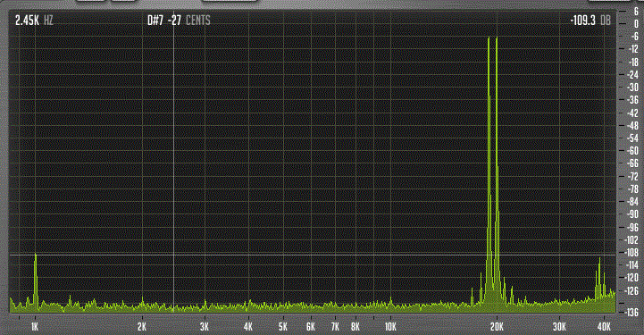This screenshot has height=335, width=644.
Task: Click the 2.45K HZ frequency readout
Action: pyautogui.click(x=34, y=21)
